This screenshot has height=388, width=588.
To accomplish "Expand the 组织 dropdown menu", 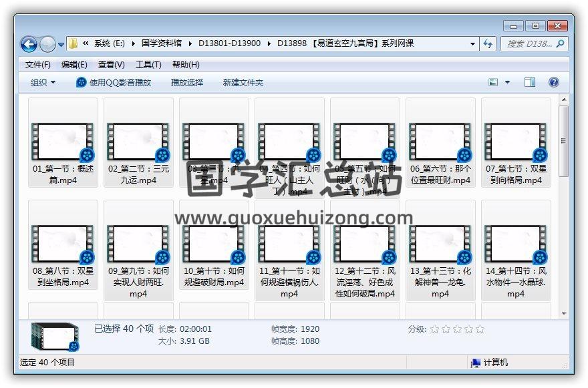I will [x=43, y=83].
